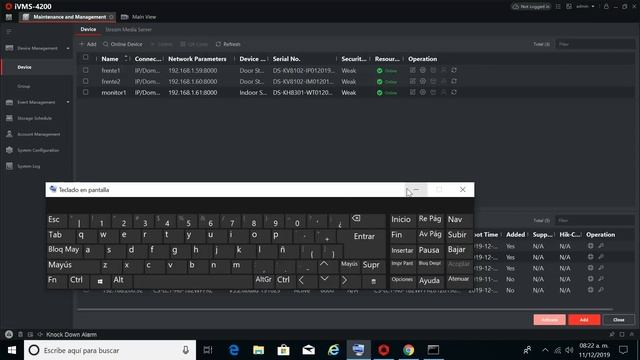Click edit icon for monitor1 device
This screenshot has height=360, width=640.
click(413, 92)
